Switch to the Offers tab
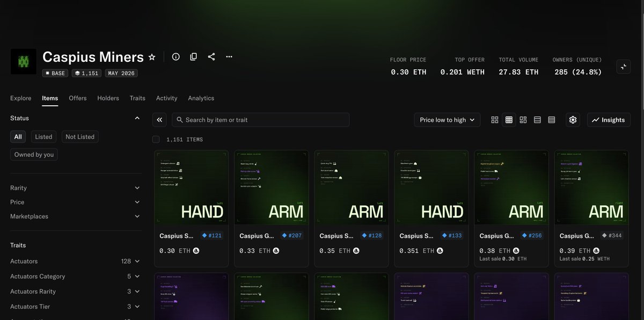Image resolution: width=644 pixels, height=320 pixels. pos(78,98)
